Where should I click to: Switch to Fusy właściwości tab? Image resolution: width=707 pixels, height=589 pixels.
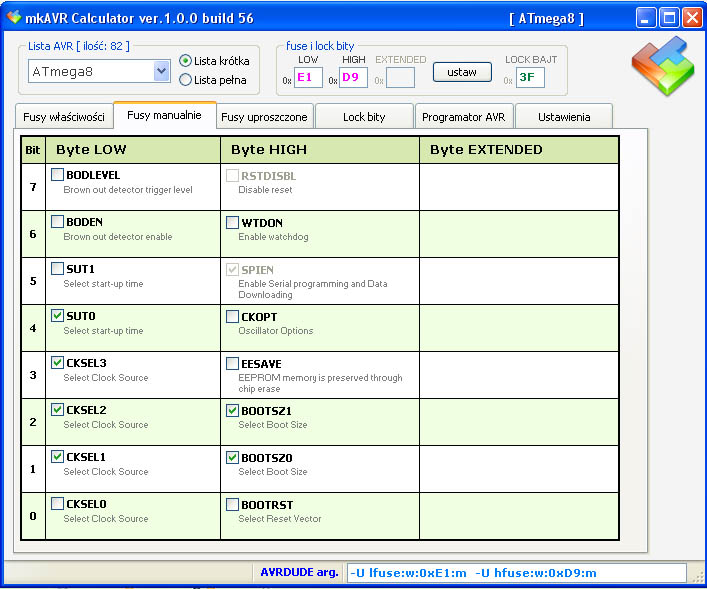pos(64,117)
